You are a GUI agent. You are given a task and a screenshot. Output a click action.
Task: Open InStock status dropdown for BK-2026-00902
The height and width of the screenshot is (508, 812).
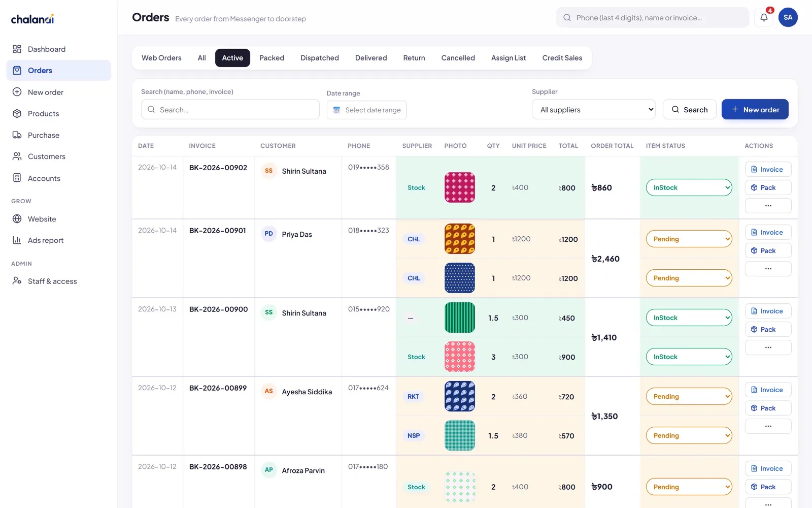(689, 187)
